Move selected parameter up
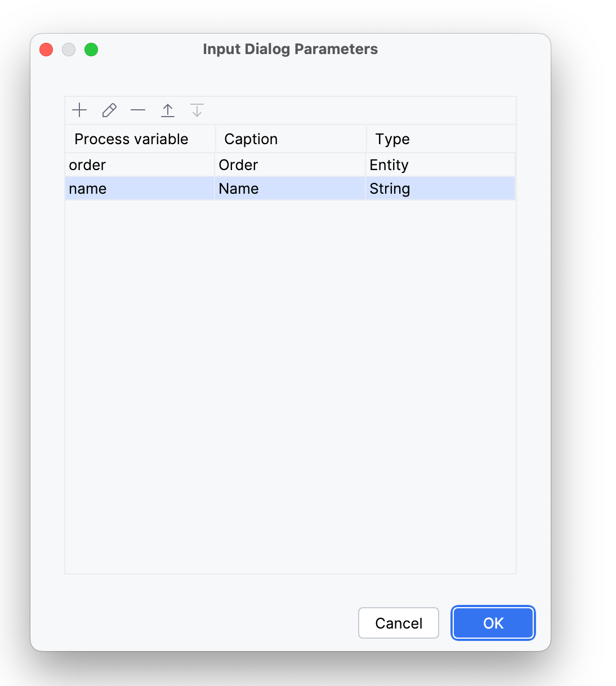Screen dimensions: 616x686 168,110
